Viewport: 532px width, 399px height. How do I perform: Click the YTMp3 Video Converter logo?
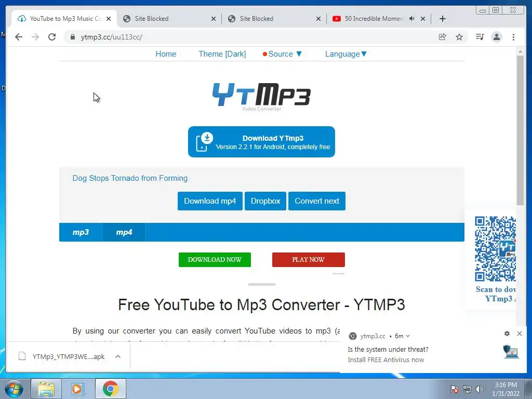pyautogui.click(x=261, y=97)
